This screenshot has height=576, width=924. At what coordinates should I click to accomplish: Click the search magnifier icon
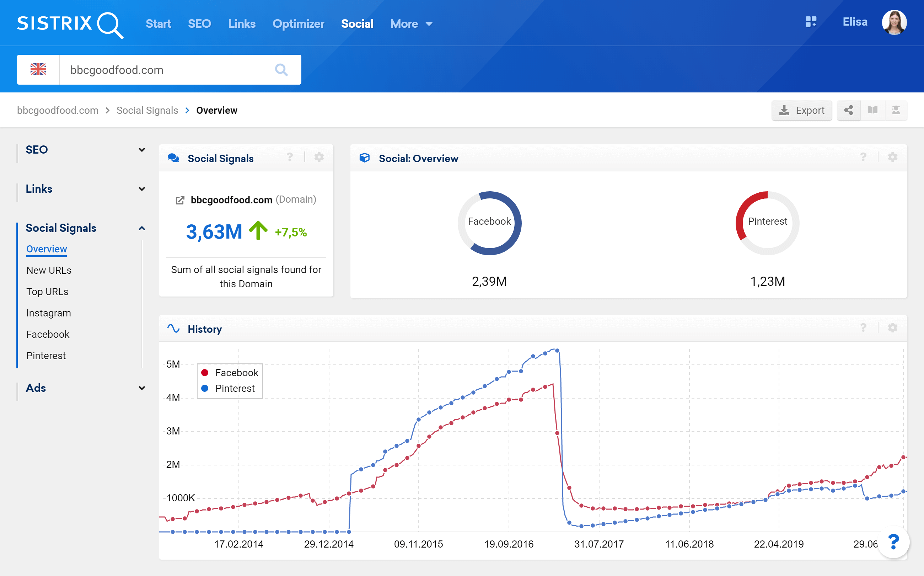tap(281, 70)
